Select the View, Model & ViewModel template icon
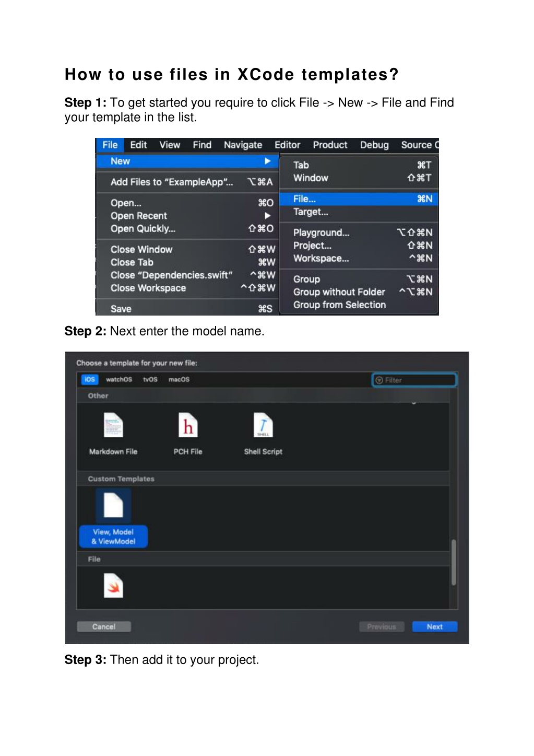The height and width of the screenshot is (756, 534). pos(113,505)
